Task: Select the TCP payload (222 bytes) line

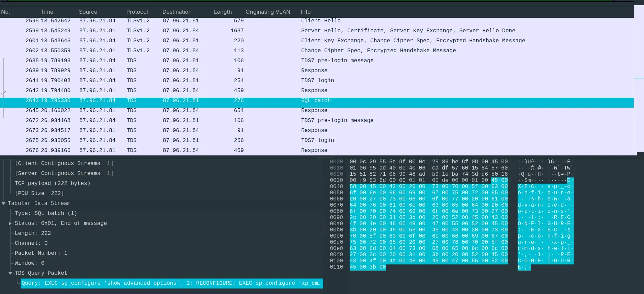Action: point(52,183)
